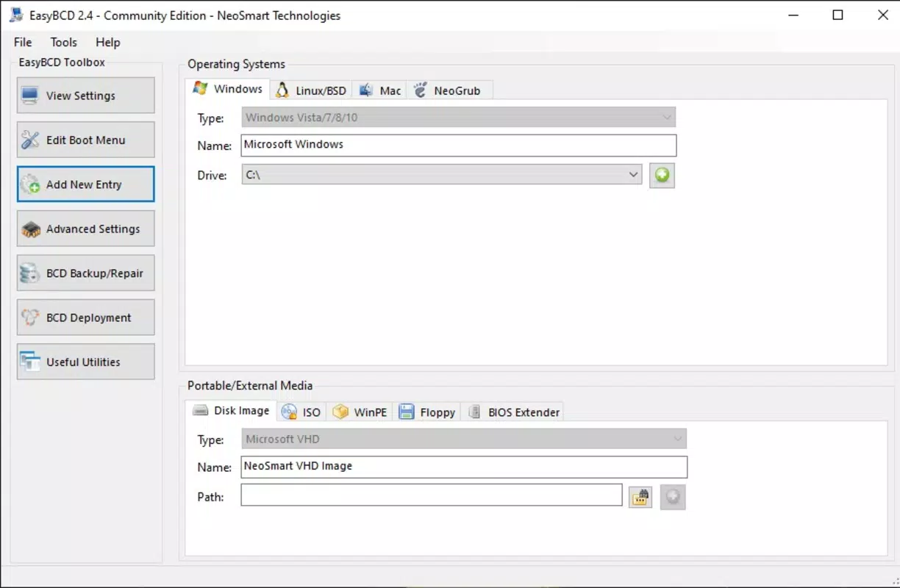Click the Mac Finder icon on Mac tab
The width and height of the screenshot is (900, 588).
point(366,90)
